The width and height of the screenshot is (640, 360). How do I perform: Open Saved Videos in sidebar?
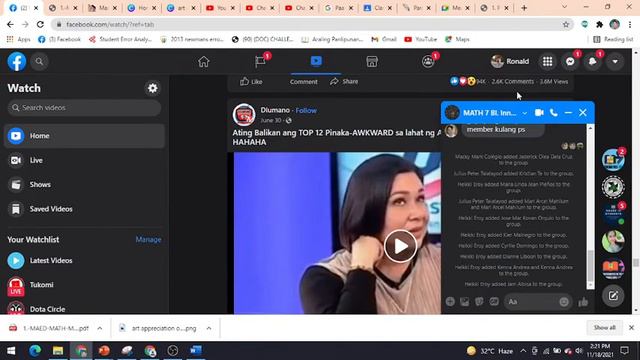[84, 209]
